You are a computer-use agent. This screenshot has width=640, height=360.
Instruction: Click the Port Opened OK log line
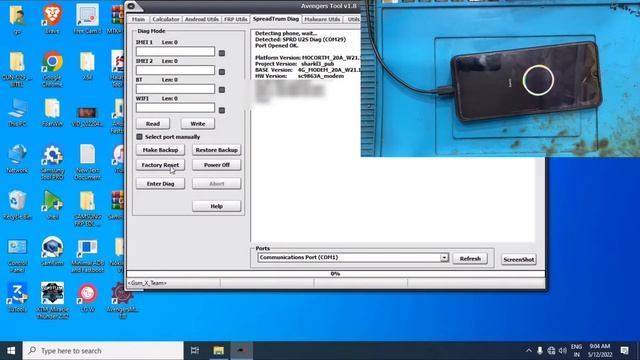point(276,46)
